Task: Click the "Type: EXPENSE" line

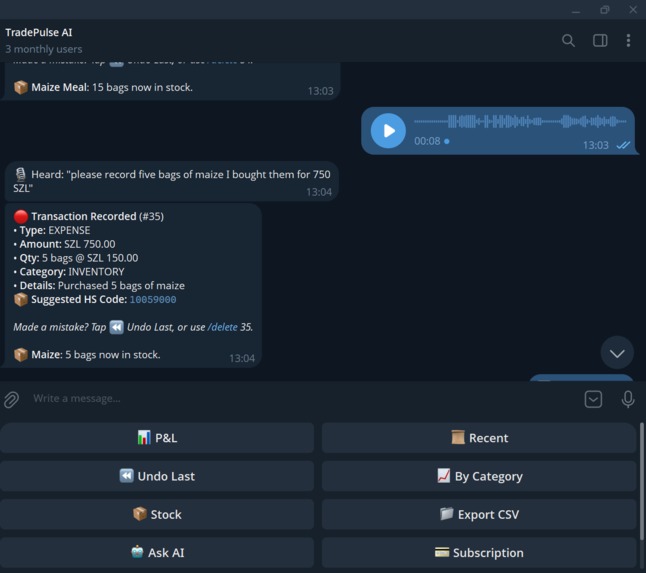Action: click(x=51, y=230)
